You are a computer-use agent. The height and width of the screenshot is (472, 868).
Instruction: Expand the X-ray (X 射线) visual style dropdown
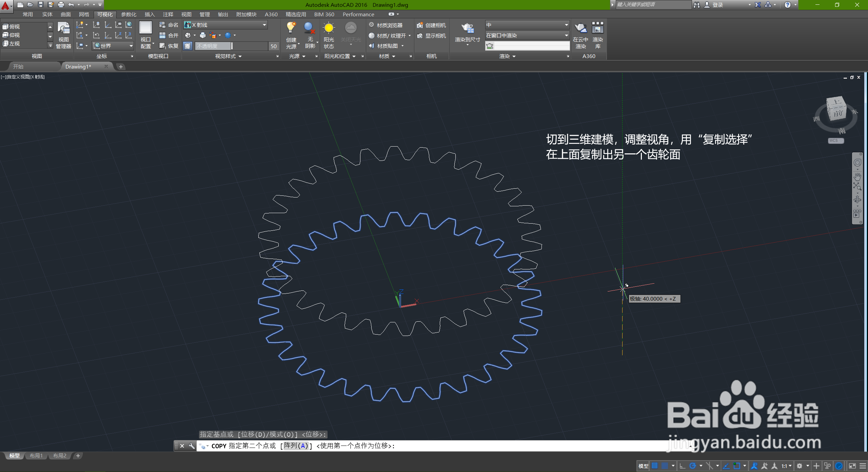(x=264, y=25)
